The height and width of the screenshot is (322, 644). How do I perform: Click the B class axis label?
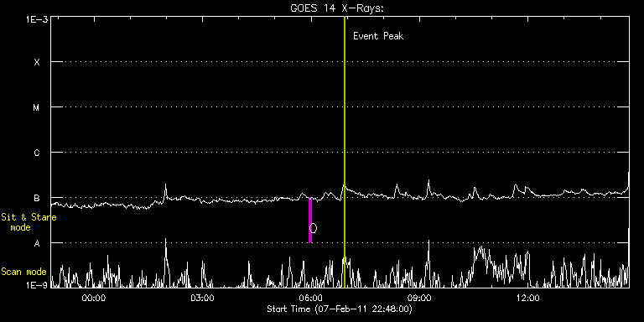point(37,198)
